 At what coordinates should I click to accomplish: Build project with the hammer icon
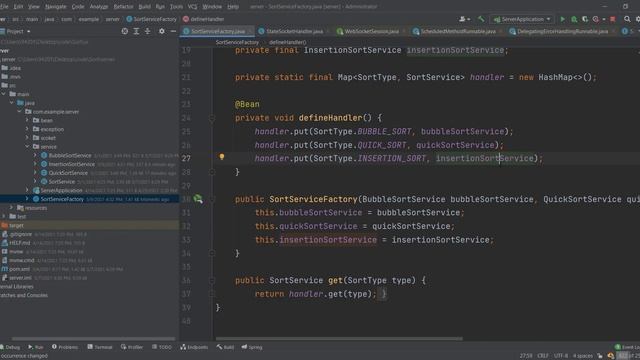click(481, 19)
